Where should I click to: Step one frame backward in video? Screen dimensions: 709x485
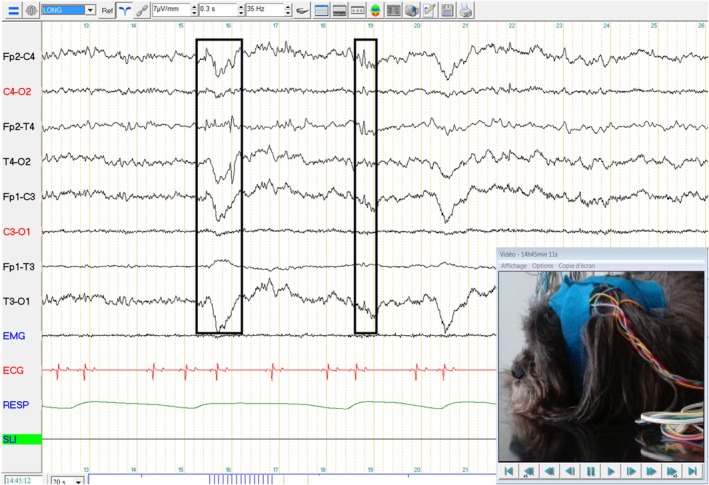(x=570, y=471)
